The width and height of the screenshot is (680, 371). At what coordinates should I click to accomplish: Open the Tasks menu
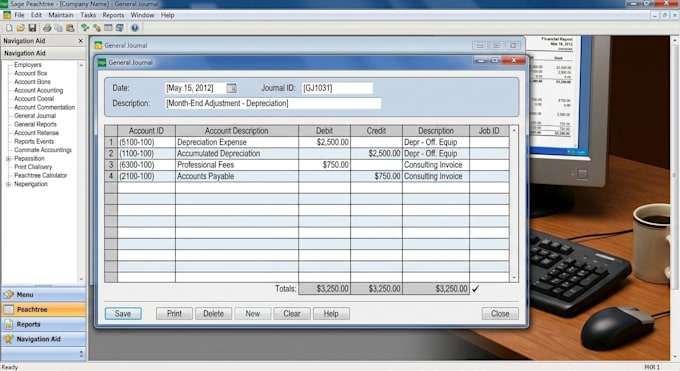pyautogui.click(x=88, y=15)
